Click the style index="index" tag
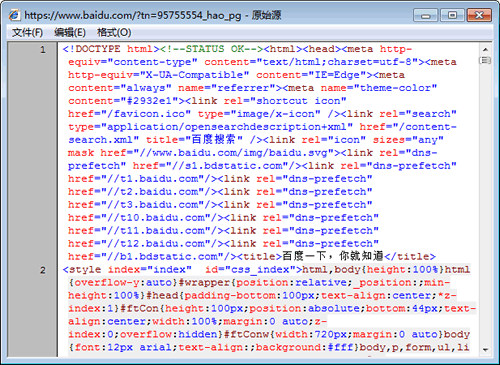 pos(127,269)
